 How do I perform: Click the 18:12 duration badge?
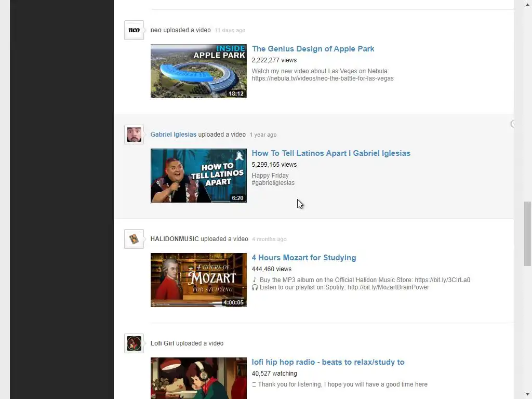coord(236,94)
